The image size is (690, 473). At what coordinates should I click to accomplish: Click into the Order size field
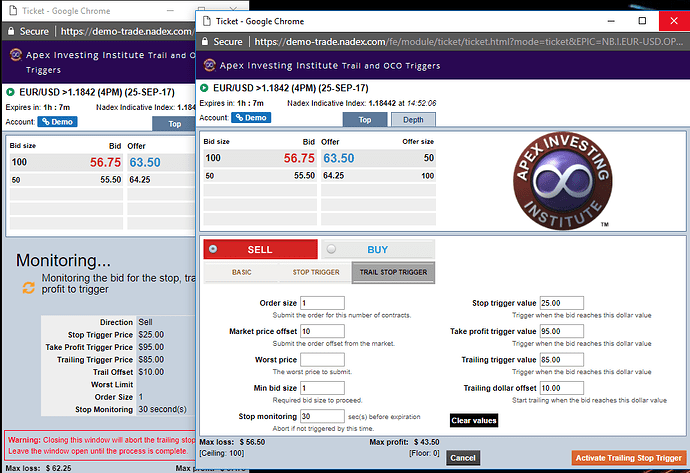point(322,303)
